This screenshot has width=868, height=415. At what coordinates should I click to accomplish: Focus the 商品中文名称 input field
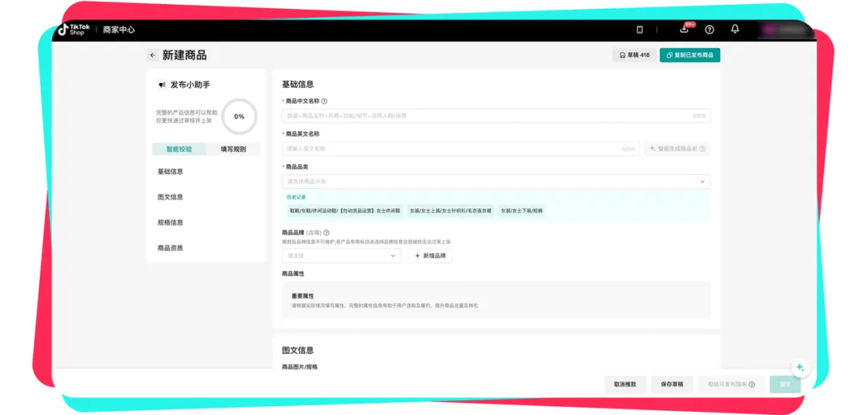click(496, 117)
